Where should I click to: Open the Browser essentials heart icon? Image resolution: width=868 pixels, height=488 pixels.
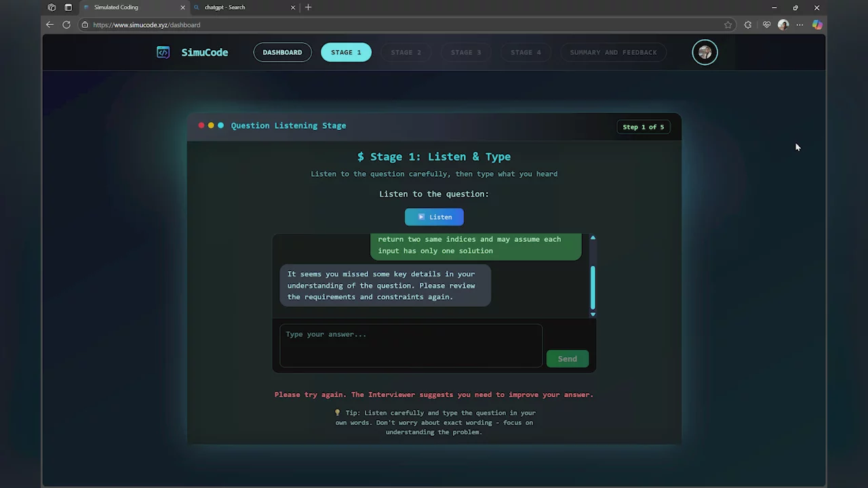coord(767,25)
